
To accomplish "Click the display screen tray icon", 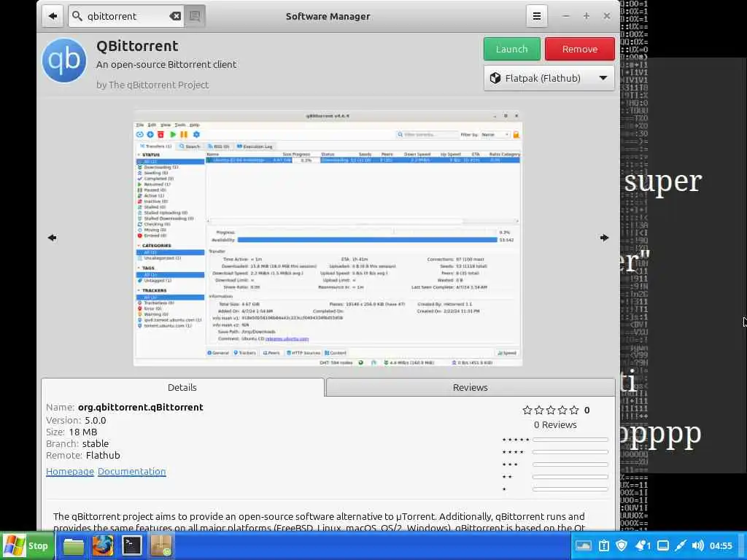I will tap(663, 545).
